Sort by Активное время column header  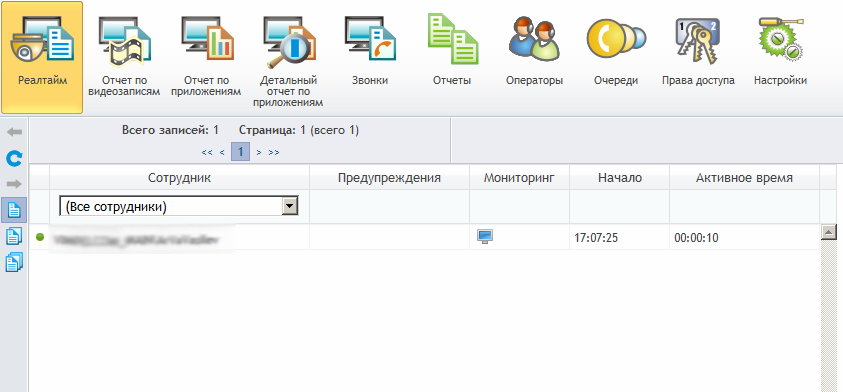tap(744, 178)
